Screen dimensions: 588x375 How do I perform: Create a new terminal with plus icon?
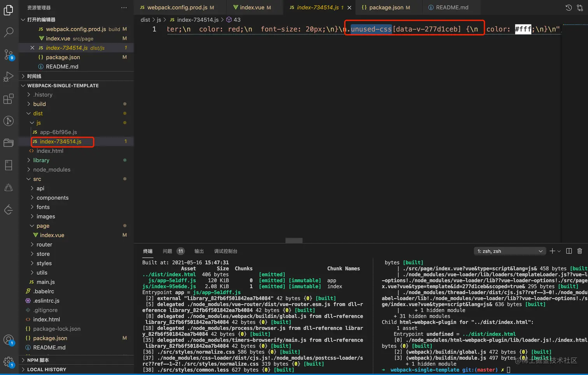click(x=552, y=251)
